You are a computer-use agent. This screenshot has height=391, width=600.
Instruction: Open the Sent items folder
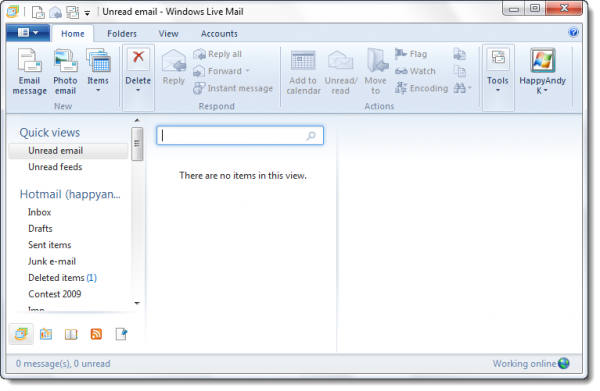click(50, 245)
